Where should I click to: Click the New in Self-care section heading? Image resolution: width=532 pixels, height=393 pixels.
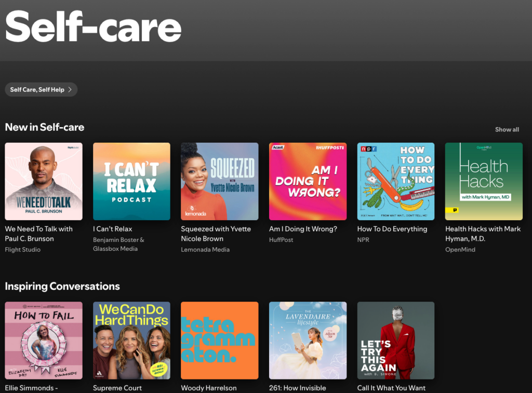click(x=45, y=127)
